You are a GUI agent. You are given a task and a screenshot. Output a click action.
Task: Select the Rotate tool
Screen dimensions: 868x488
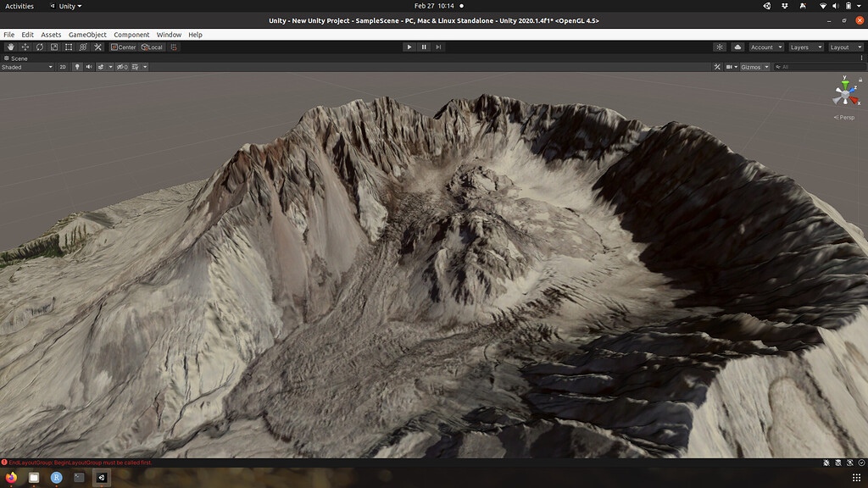(40, 47)
